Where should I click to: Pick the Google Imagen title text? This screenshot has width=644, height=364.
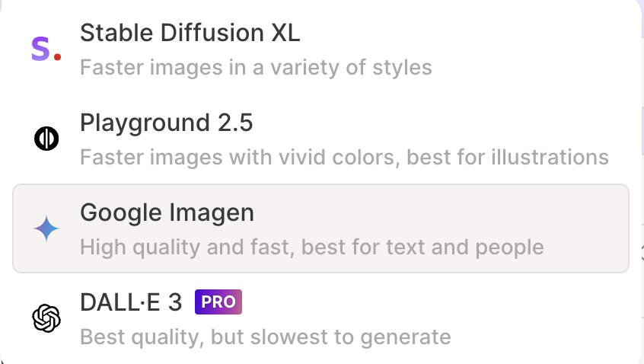click(167, 212)
